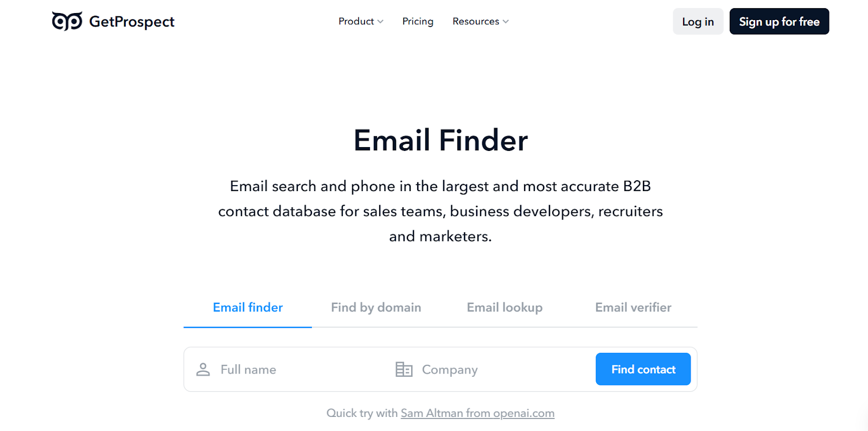The height and width of the screenshot is (431, 868).
Task: Click the GetProspect owl logo
Action: coord(66,21)
